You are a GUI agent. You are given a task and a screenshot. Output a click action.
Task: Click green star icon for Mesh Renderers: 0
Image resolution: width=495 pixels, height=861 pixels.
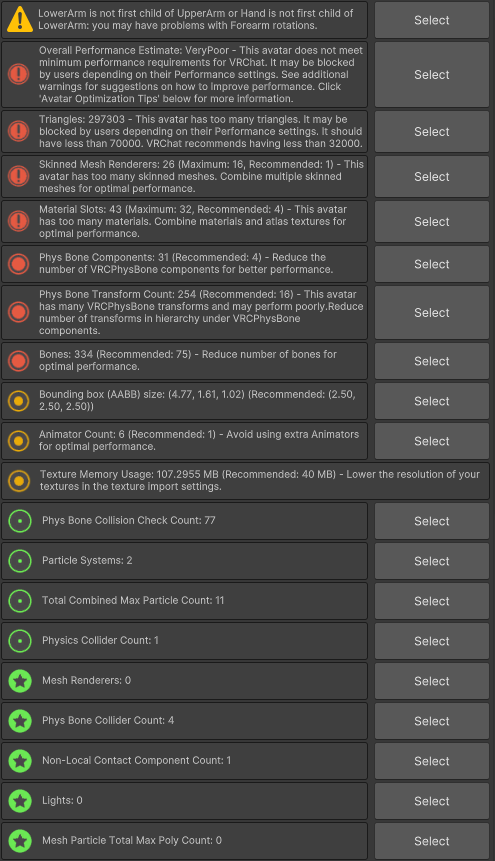(x=20, y=681)
